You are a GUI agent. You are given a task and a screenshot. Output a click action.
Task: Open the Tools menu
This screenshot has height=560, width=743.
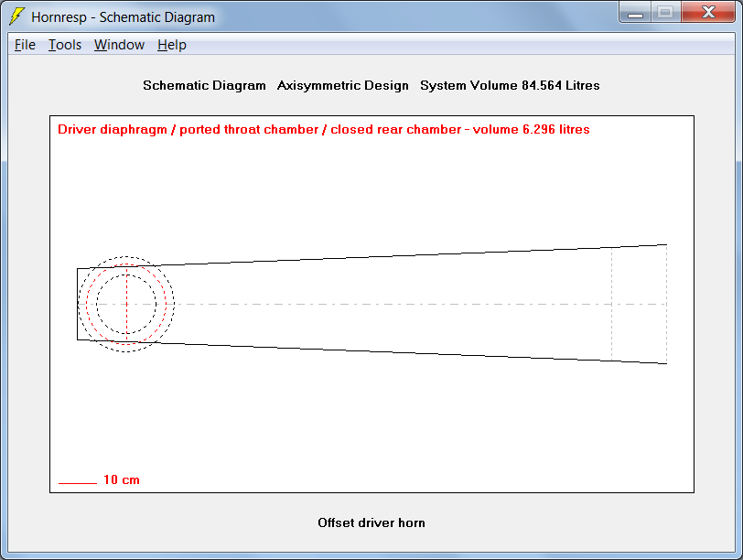coord(65,45)
